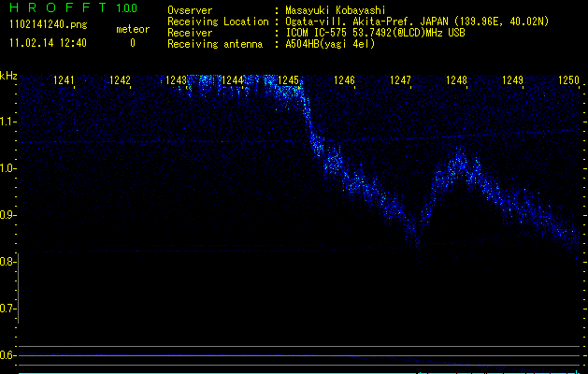The width and height of the screenshot is (588, 374).
Task: Click the 1248 time marker
Action: [x=456, y=81]
